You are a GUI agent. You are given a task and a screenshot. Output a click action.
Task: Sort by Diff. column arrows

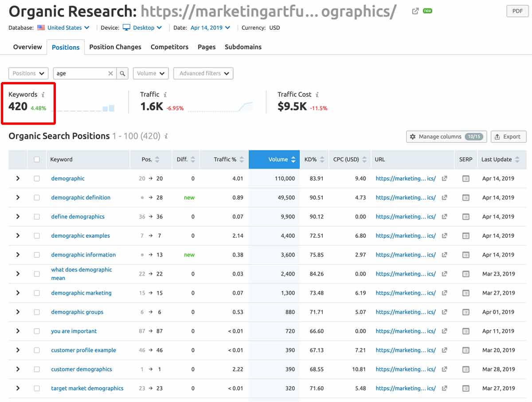pos(193,160)
